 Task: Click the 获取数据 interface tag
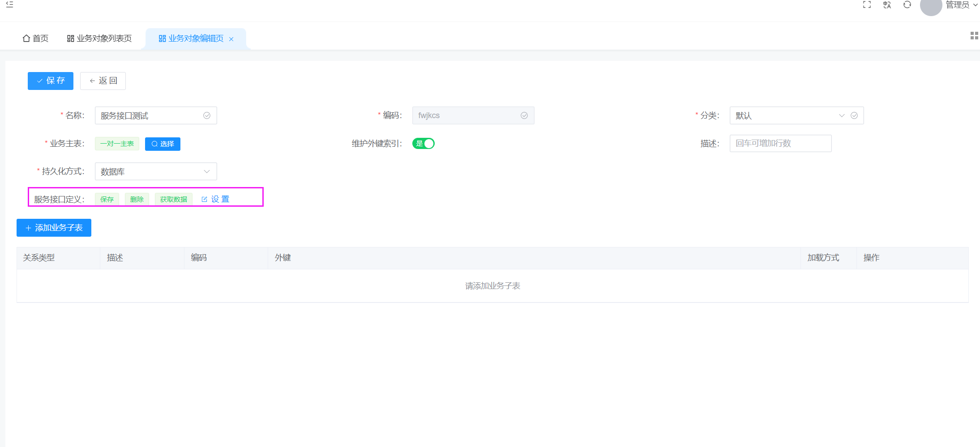(174, 199)
